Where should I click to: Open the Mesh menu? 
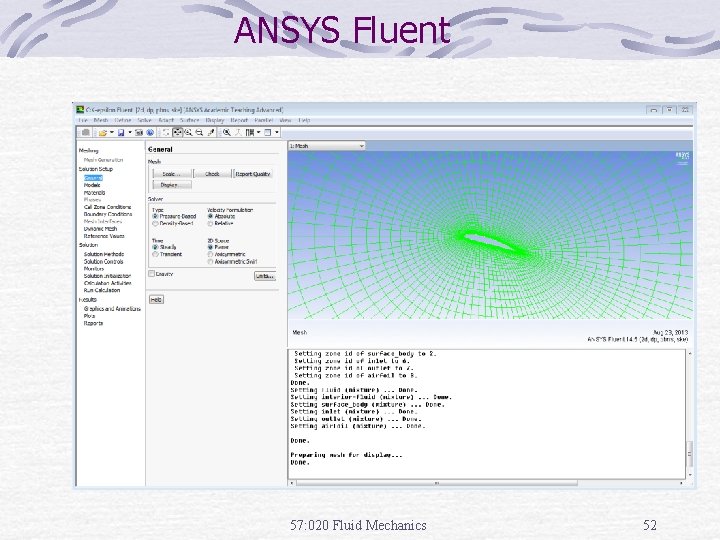[101, 120]
